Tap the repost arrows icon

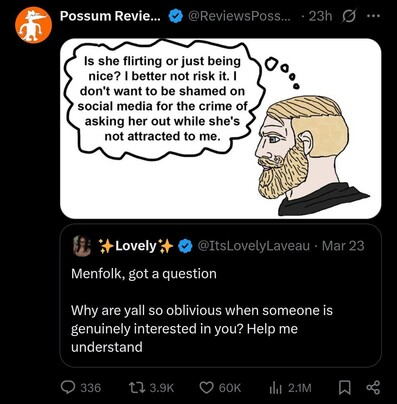point(137,388)
